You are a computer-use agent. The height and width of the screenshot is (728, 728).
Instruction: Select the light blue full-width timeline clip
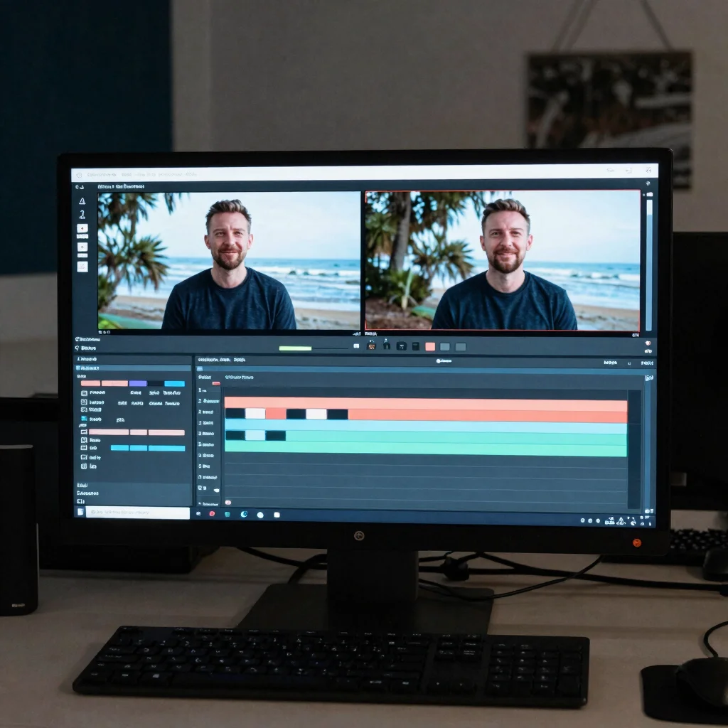click(x=426, y=427)
